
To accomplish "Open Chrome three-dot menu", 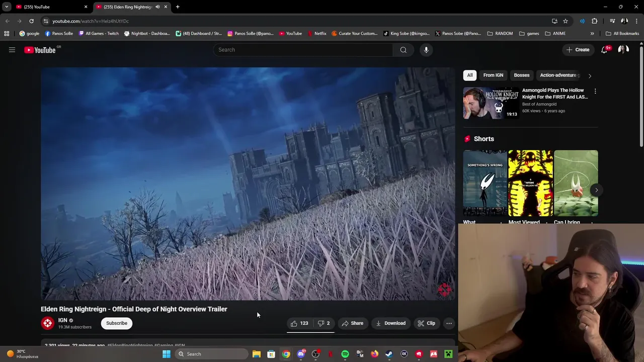I will [x=636, y=21].
